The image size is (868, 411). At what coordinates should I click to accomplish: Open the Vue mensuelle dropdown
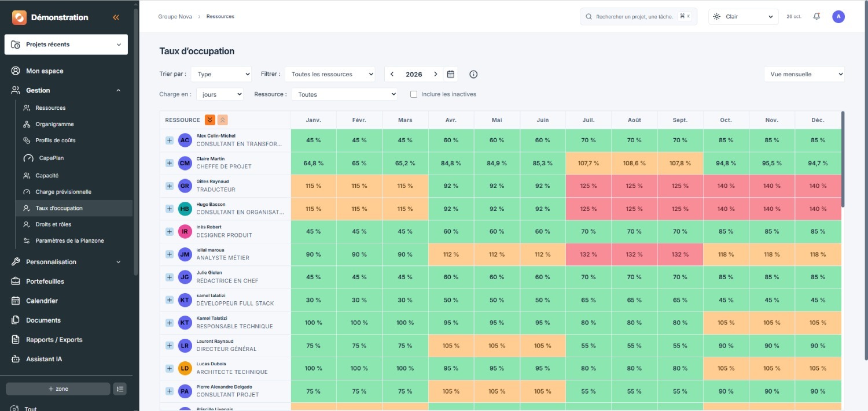click(804, 74)
